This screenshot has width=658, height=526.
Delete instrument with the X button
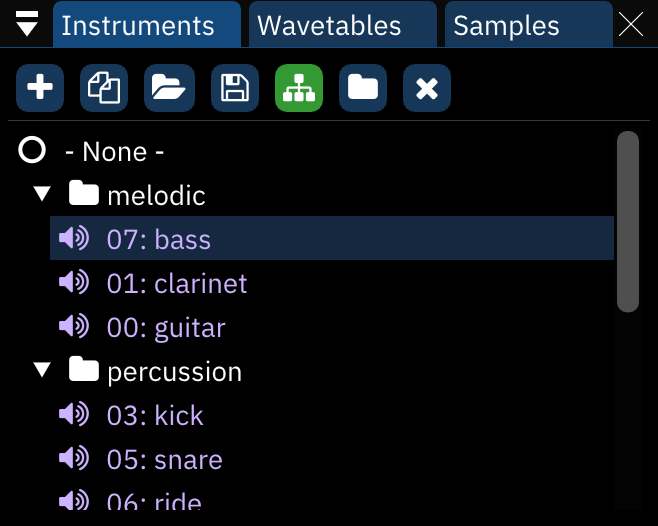427,89
